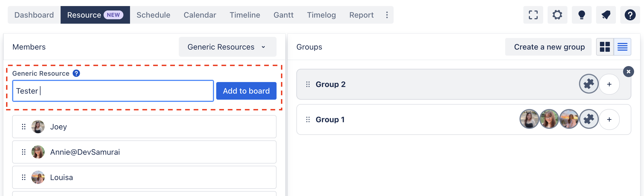Select the Group 2 title
The width and height of the screenshot is (644, 196).
pos(331,84)
